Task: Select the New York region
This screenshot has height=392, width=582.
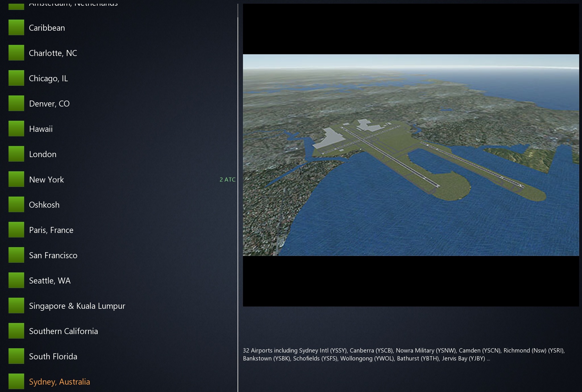Action: point(47,180)
